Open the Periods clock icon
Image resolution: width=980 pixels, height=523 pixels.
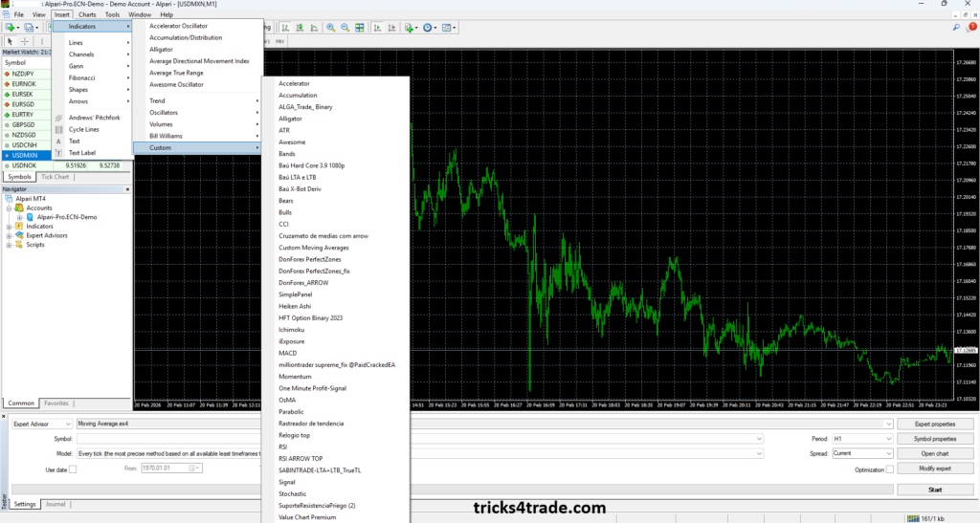point(428,28)
